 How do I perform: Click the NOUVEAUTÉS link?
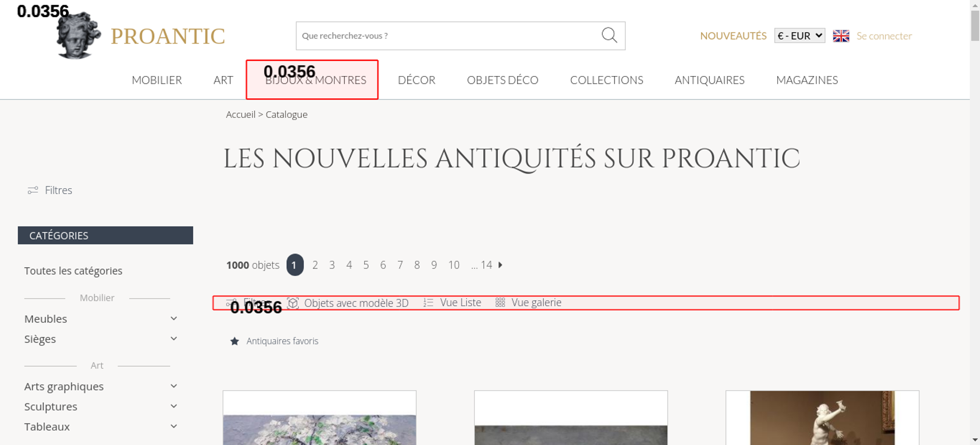click(x=733, y=36)
